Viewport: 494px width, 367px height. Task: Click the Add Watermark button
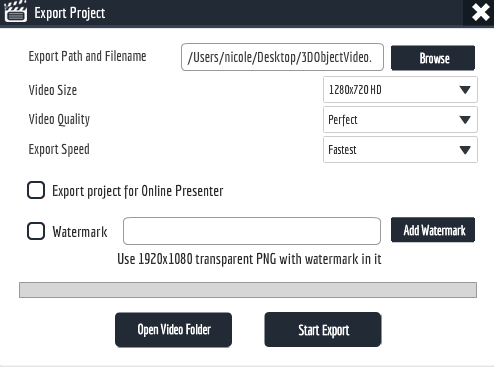click(x=433, y=230)
